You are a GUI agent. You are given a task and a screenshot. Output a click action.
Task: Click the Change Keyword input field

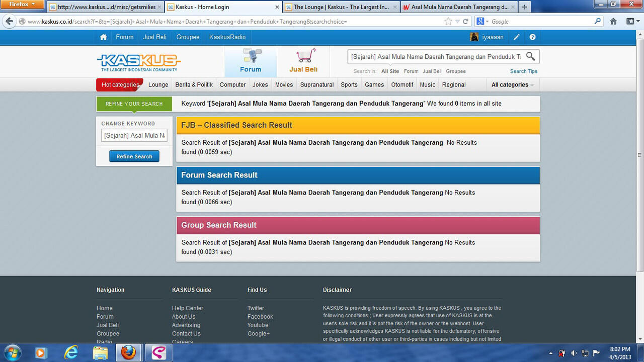click(134, 135)
